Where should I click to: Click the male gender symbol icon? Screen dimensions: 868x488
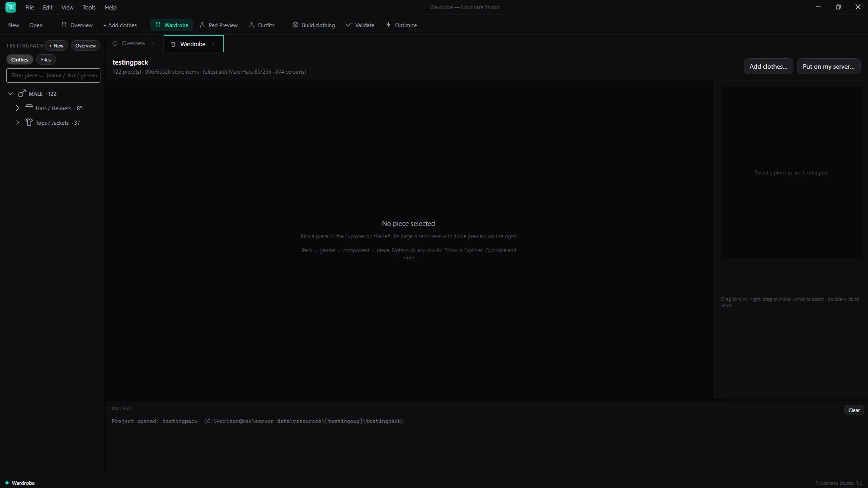click(22, 94)
